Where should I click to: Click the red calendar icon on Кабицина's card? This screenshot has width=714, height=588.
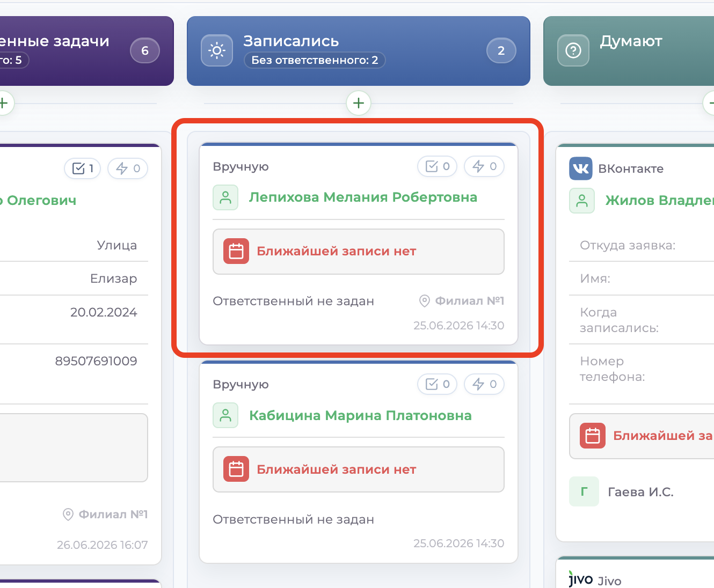click(236, 469)
